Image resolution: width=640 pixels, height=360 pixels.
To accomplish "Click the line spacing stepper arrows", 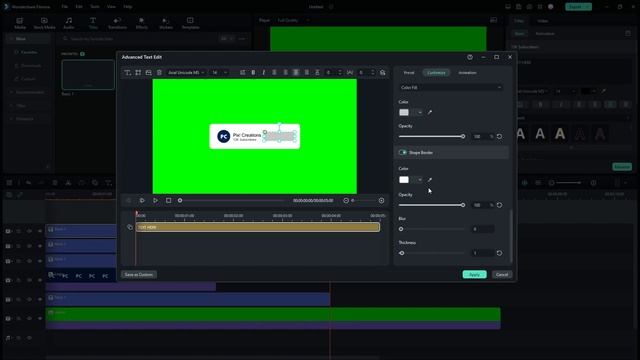I will pos(340,73).
